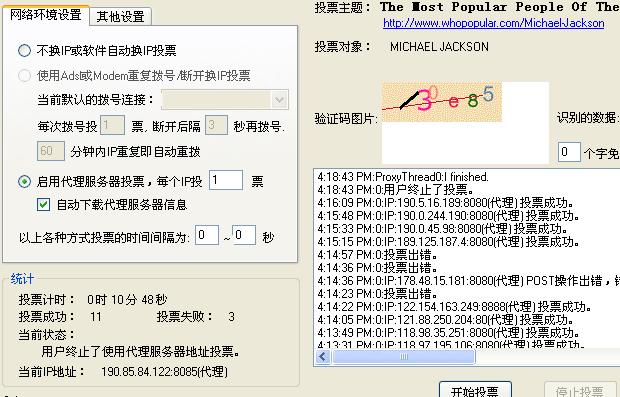Click the 个字免 character count field
The image size is (620, 397).
[569, 152]
